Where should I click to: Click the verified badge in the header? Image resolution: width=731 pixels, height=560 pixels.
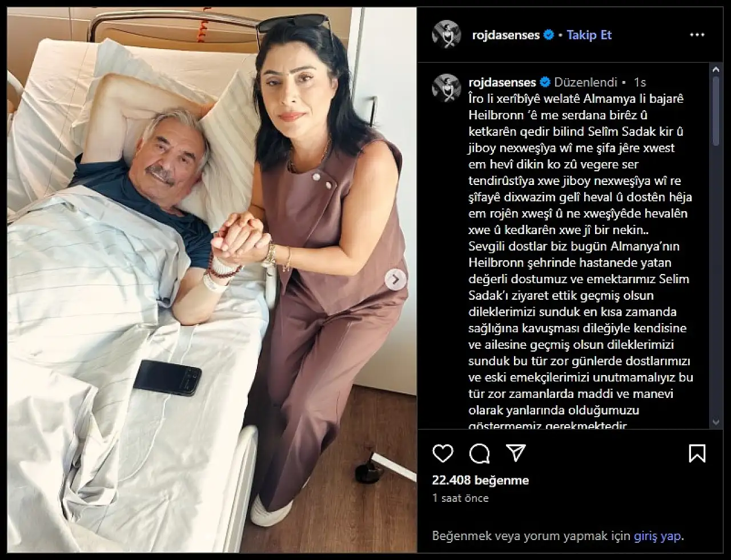click(548, 35)
